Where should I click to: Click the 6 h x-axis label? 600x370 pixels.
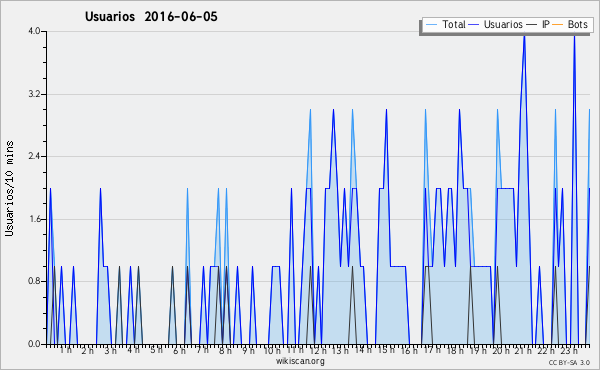(x=179, y=350)
